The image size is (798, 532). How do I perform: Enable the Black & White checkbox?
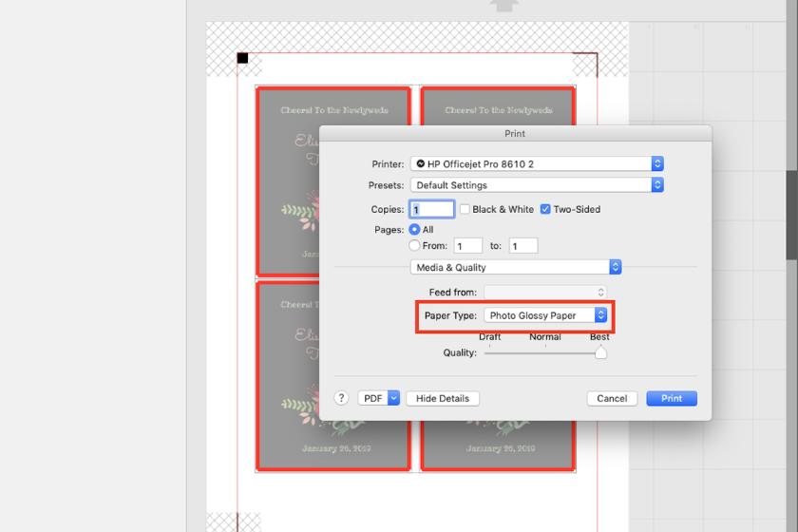465,209
